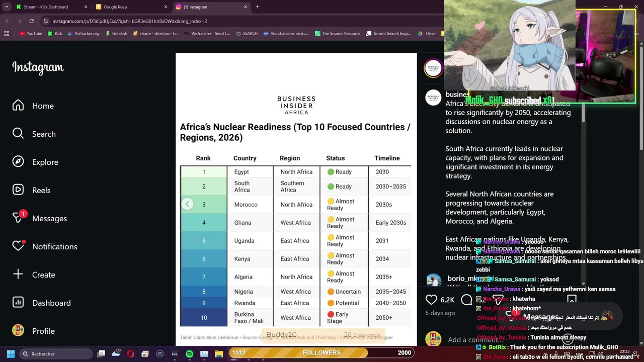Open Business Insider Africa profile avatar
Image resolution: width=644 pixels, height=362 pixels.
433,68
